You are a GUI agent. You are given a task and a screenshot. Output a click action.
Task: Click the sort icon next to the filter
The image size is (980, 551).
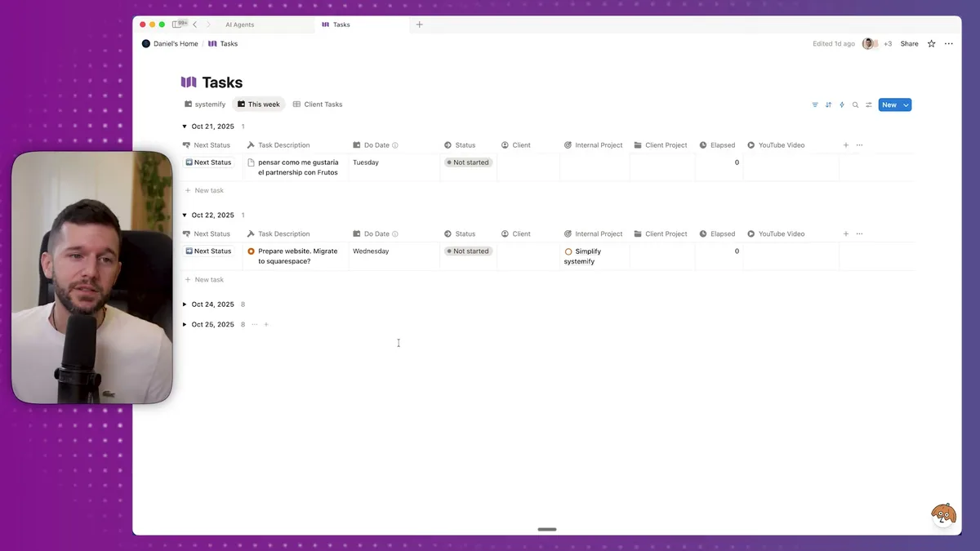[x=827, y=104]
